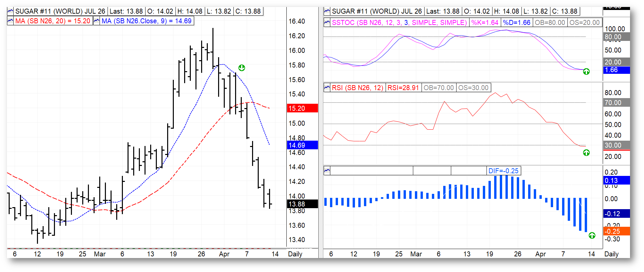Click H: 14.08 in the right chart header
The height and width of the screenshot is (272, 644).
tap(506, 11)
